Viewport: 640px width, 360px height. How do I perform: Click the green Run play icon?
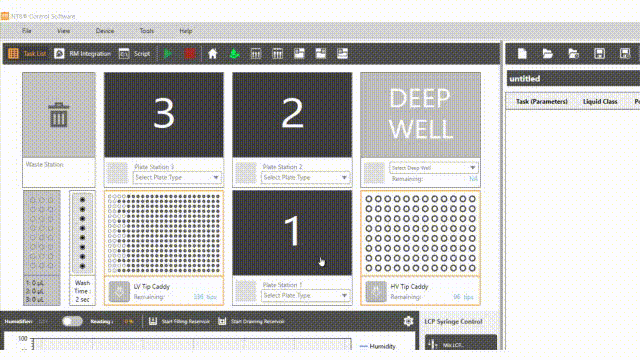(168, 53)
